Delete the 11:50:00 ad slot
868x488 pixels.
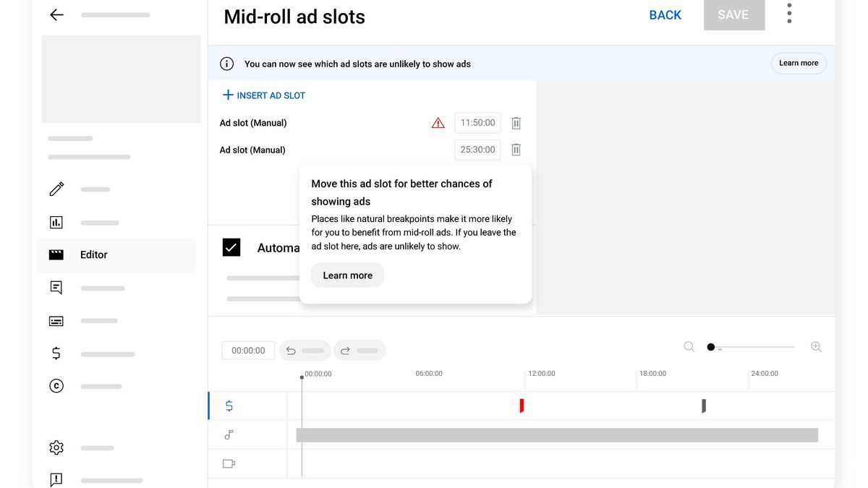point(516,123)
